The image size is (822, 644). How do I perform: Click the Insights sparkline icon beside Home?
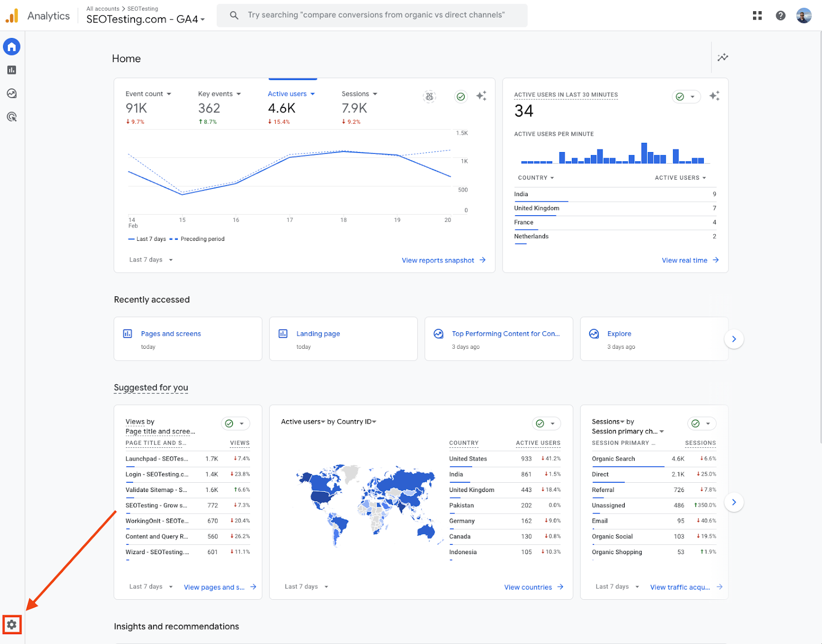point(723,58)
